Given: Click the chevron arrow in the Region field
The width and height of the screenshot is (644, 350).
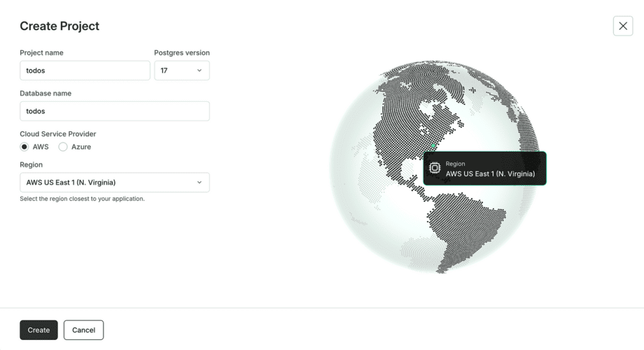Looking at the screenshot, I should click(x=199, y=182).
